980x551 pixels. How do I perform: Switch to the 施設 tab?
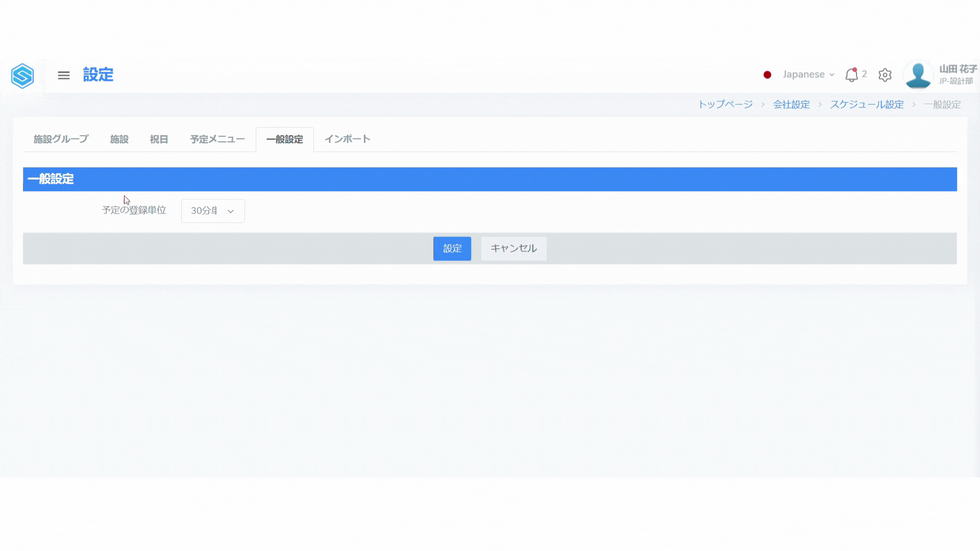(119, 139)
